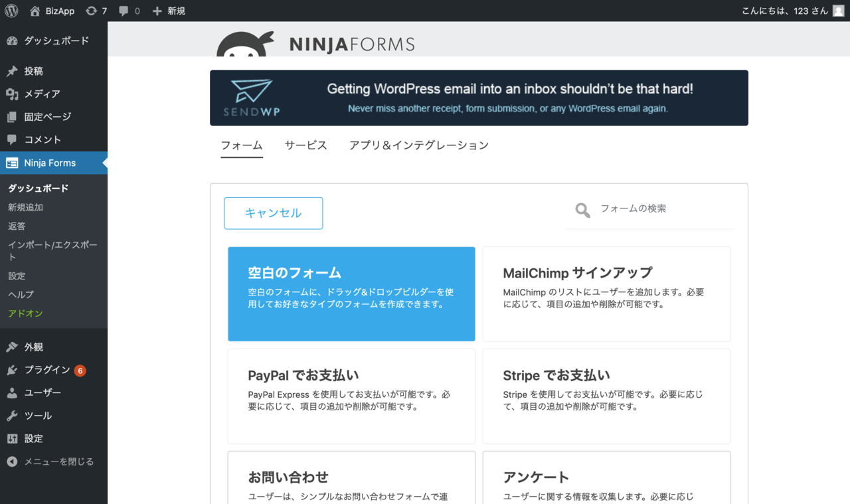Choose the MailChimp サインアップ template
The height and width of the screenshot is (504, 850).
click(x=606, y=294)
